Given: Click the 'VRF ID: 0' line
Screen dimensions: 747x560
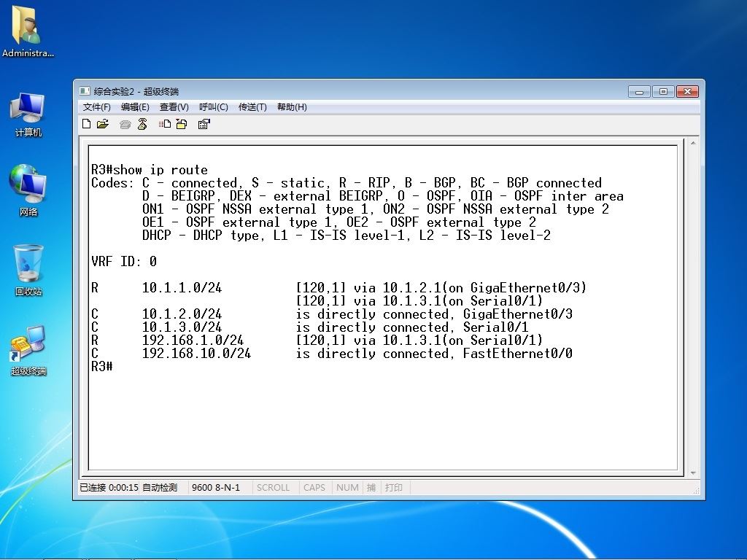Looking at the screenshot, I should tap(124, 262).
